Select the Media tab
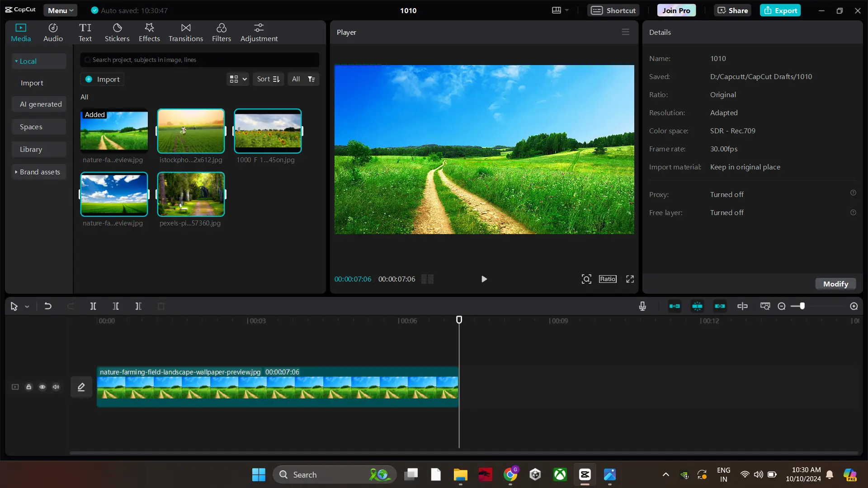This screenshot has height=488, width=868. click(x=21, y=33)
